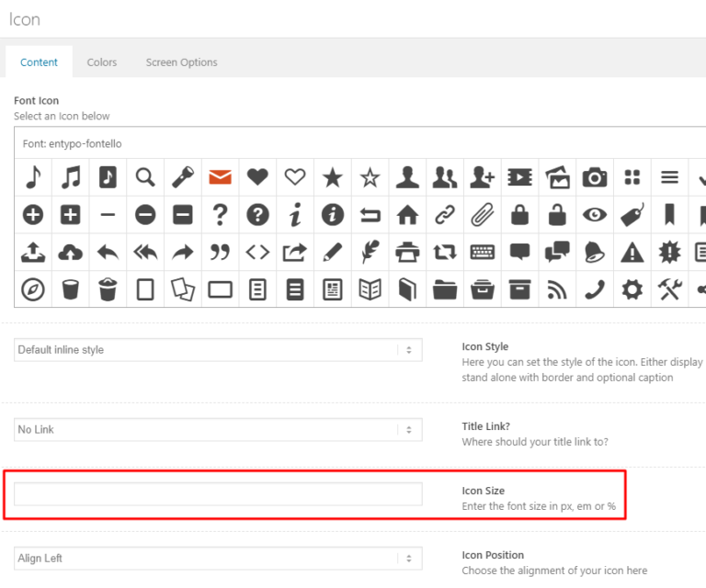Select the pencil edit icon
The height and width of the screenshot is (588, 706).
[332, 252]
